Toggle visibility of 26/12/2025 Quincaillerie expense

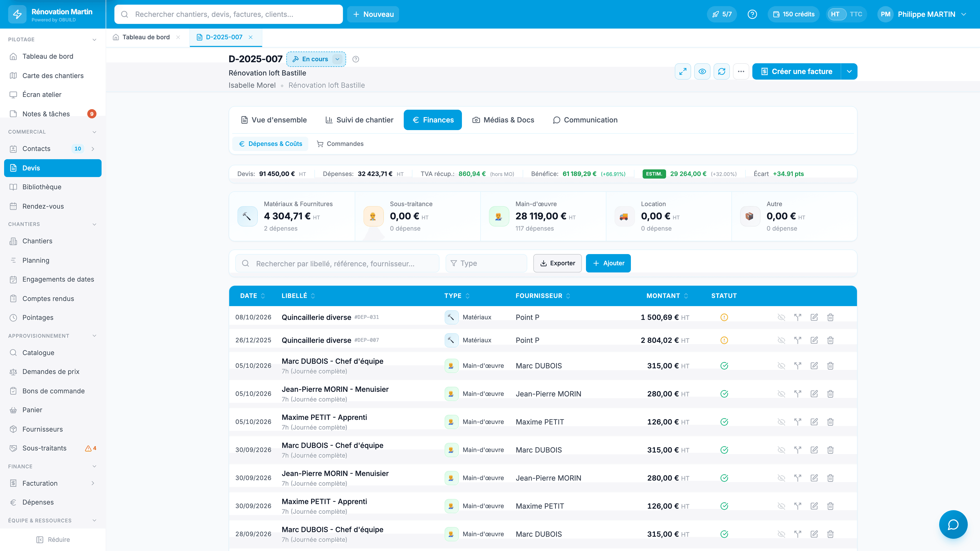tap(781, 340)
